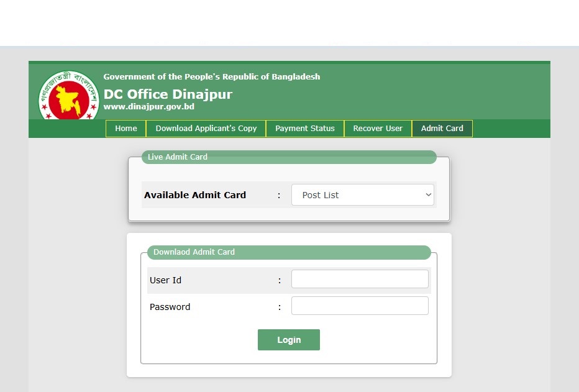Click the Bengali text ring of emblem
The image size is (579, 392).
tap(69, 79)
